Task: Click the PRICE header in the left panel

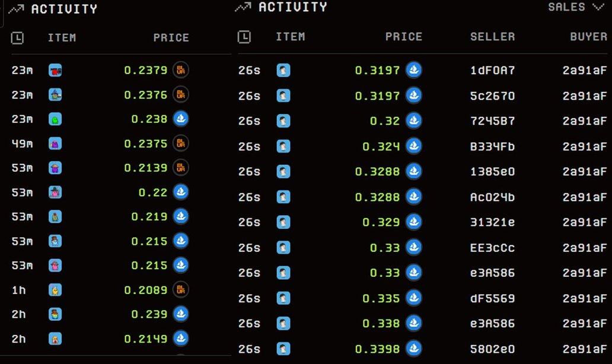Action: pos(171,38)
